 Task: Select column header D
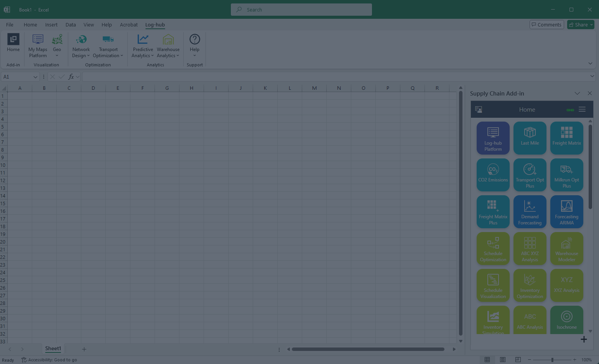tap(93, 88)
